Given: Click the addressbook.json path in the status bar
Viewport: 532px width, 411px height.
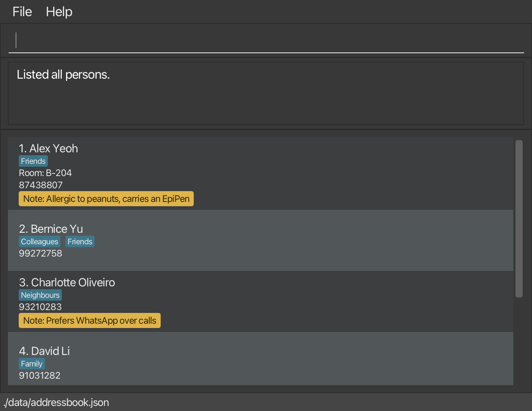Looking at the screenshot, I should coord(56,402).
